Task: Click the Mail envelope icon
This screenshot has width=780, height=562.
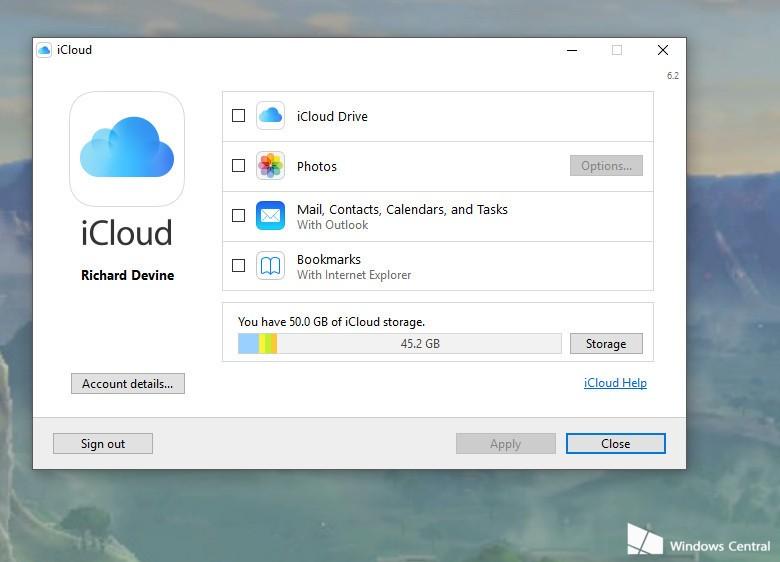Action: pyautogui.click(x=271, y=215)
